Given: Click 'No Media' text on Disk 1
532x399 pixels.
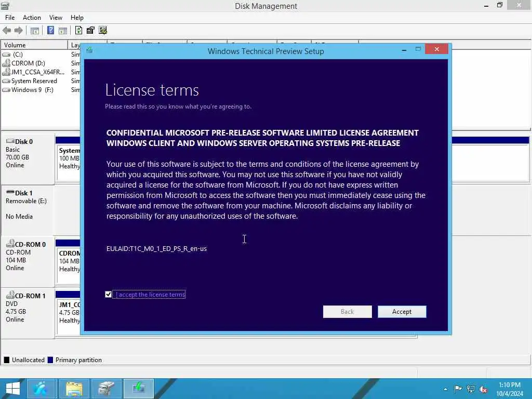Looking at the screenshot, I should (19, 217).
